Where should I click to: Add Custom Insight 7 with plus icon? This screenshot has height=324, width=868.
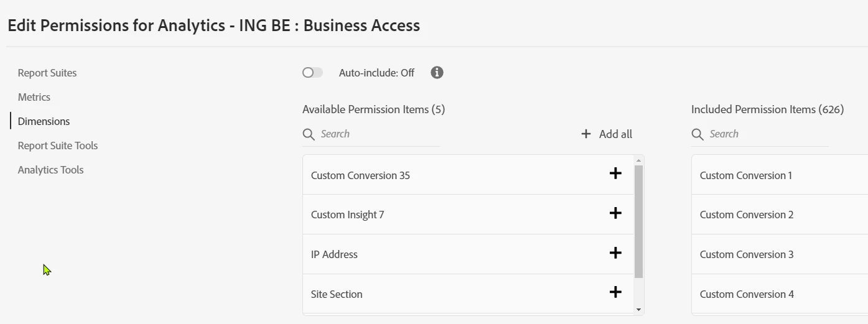click(615, 213)
